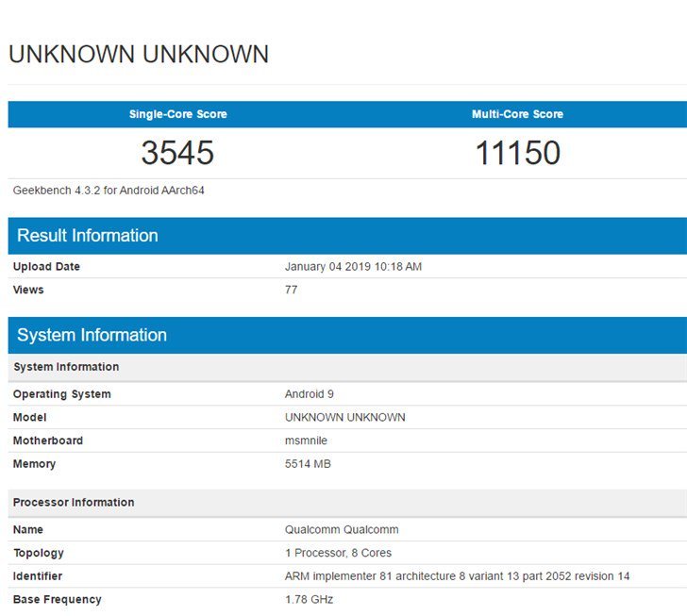
Task: Select the Model label
Action: point(29,417)
